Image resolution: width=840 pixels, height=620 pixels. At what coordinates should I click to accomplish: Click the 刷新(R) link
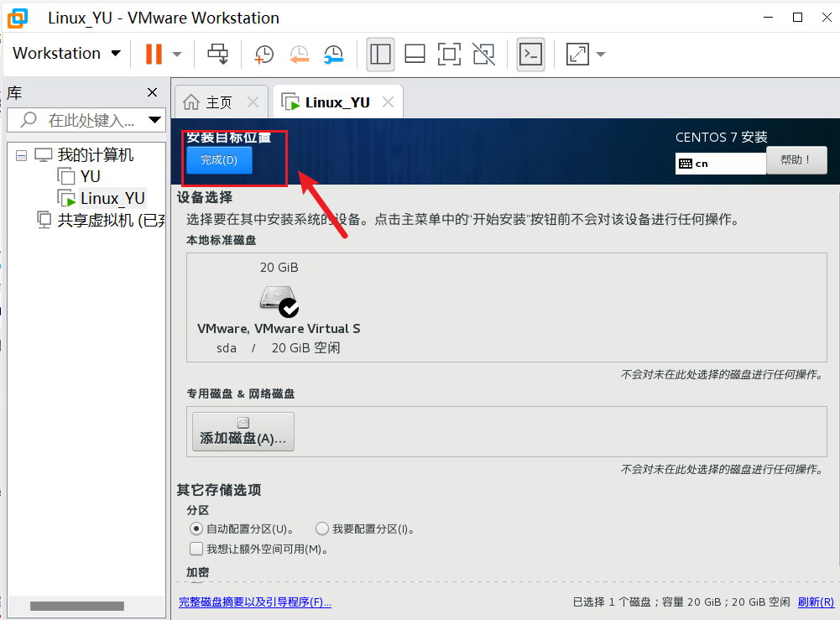click(x=816, y=602)
